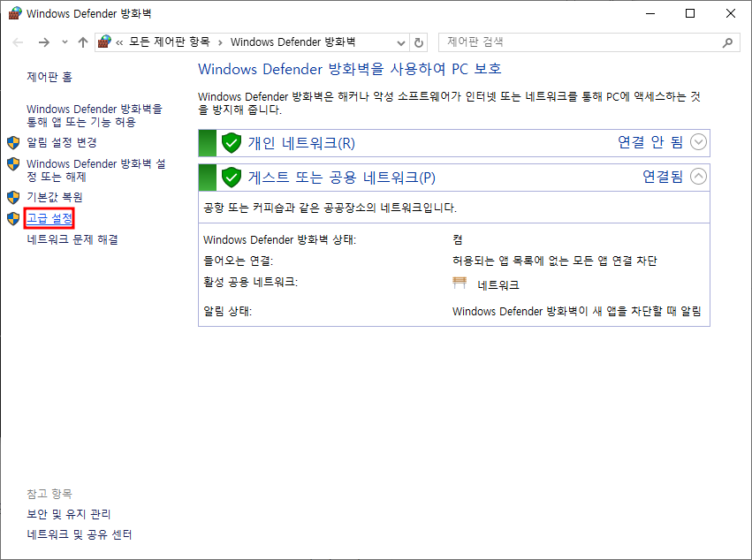
Task: Click the 연결 안 됨 status text
Action: click(x=650, y=142)
